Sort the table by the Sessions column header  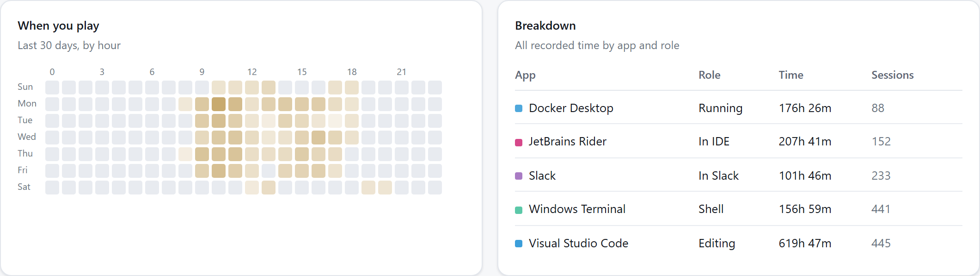(x=892, y=75)
